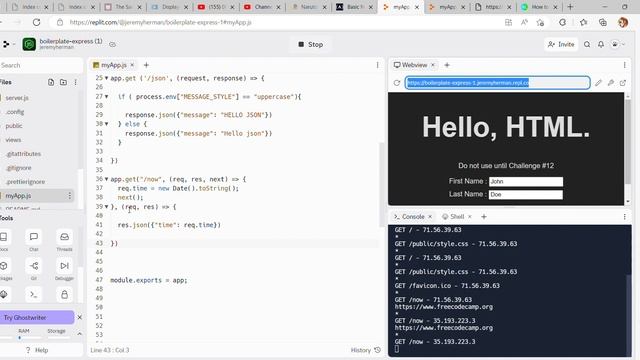Viewport: 640px width, 360px height.
Task: Click the pencil edit icon in Webview
Action: click(x=598, y=83)
